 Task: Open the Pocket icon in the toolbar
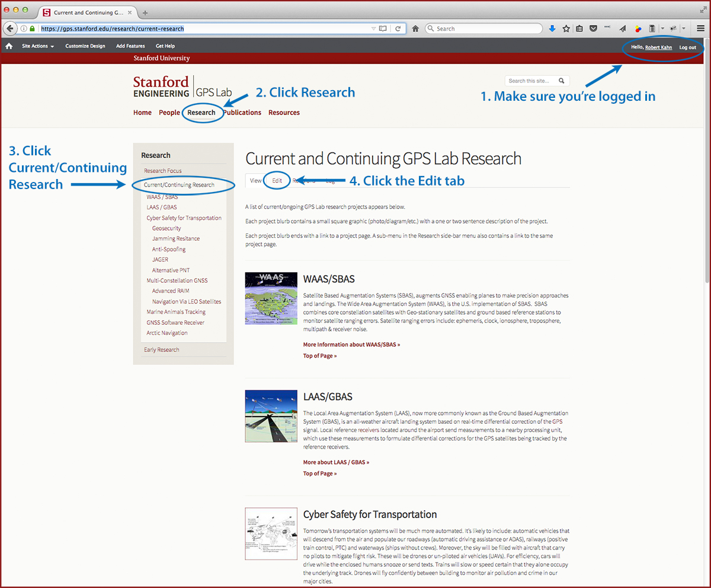point(593,28)
